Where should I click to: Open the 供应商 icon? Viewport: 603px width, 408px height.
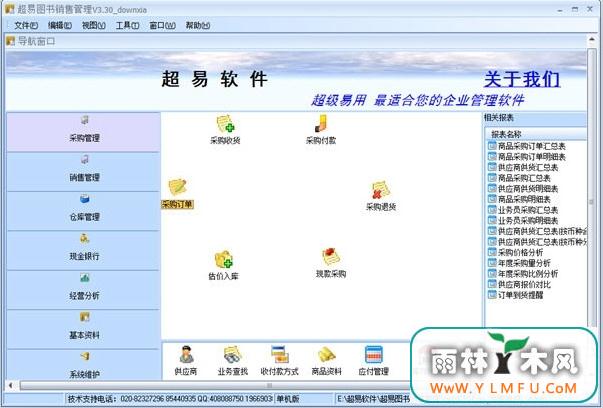(186, 360)
